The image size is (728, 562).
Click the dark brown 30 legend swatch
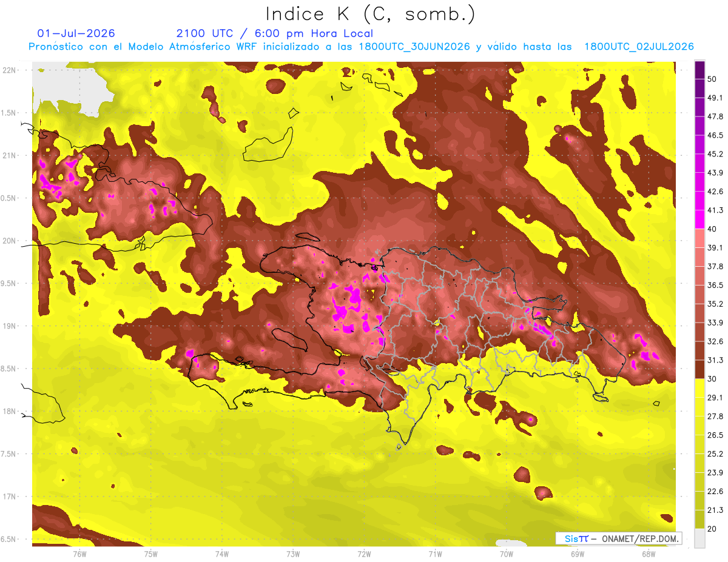pyautogui.click(x=699, y=369)
